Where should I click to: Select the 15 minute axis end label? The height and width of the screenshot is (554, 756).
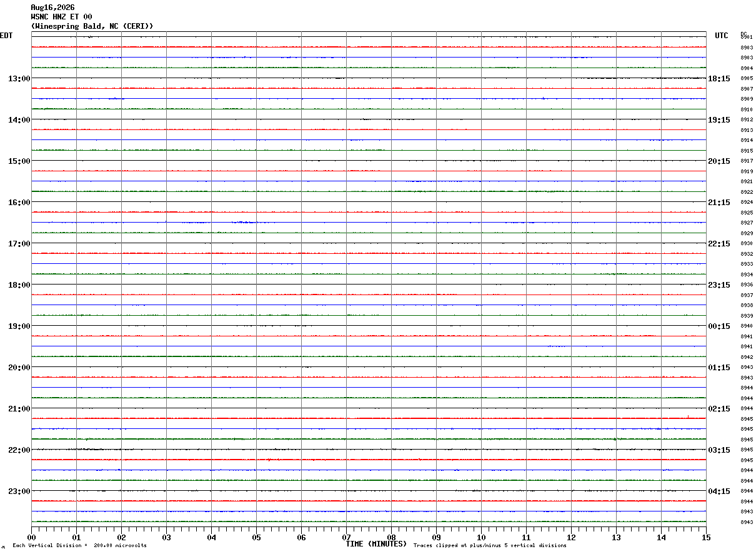coord(706,537)
